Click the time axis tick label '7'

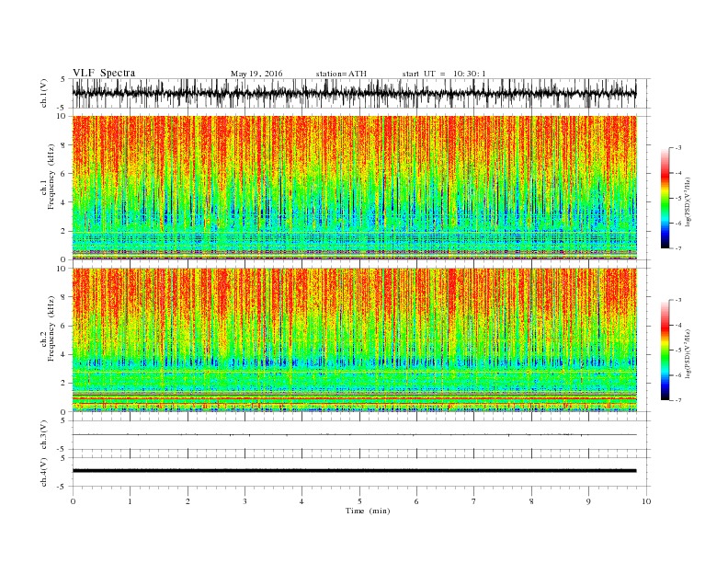pos(474,501)
